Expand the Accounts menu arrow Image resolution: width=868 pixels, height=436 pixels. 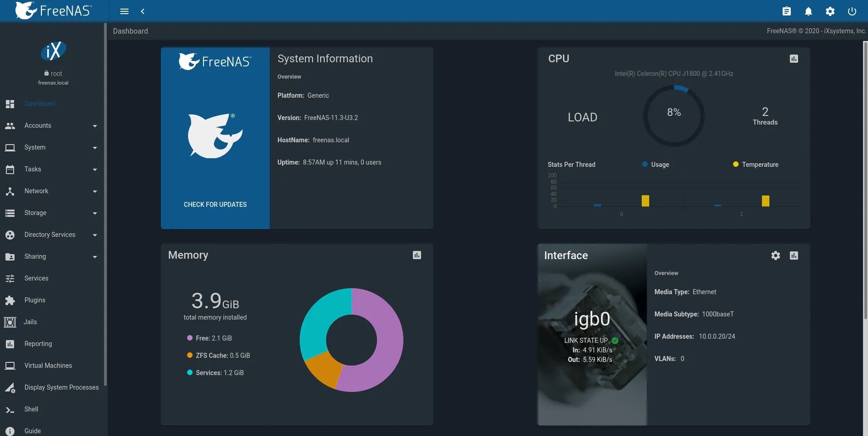95,126
